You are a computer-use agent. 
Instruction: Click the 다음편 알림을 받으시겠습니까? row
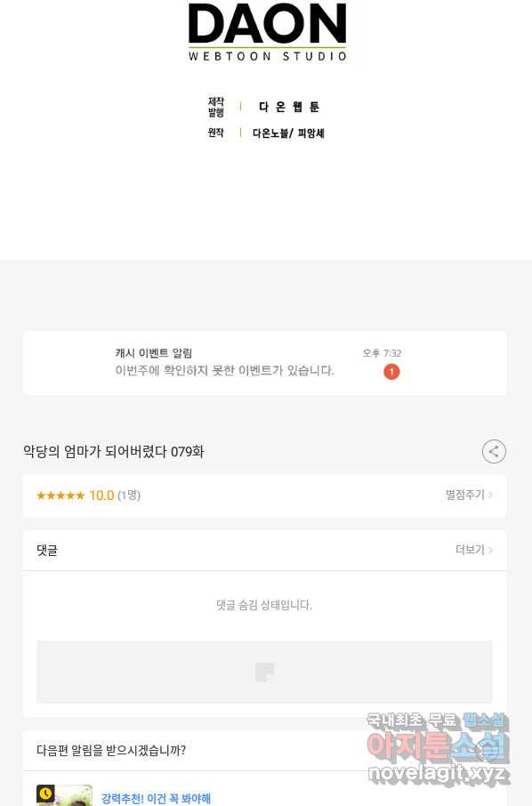(265, 751)
